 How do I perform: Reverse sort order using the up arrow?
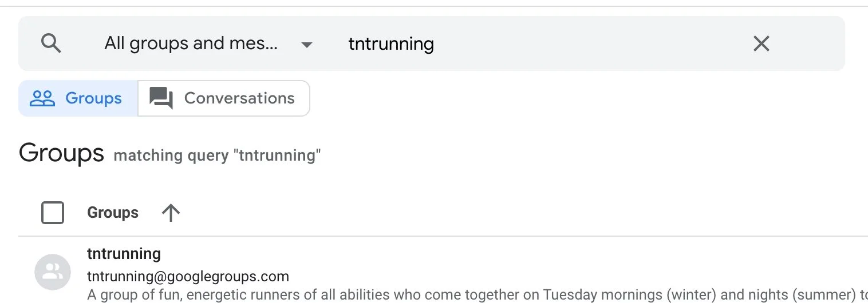(171, 213)
